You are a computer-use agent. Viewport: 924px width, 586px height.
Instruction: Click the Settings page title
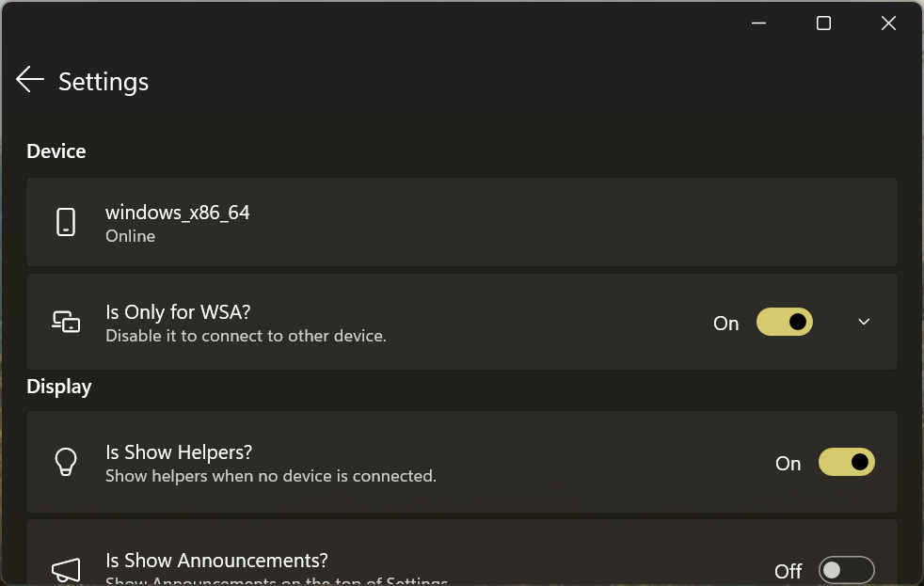pos(104,82)
